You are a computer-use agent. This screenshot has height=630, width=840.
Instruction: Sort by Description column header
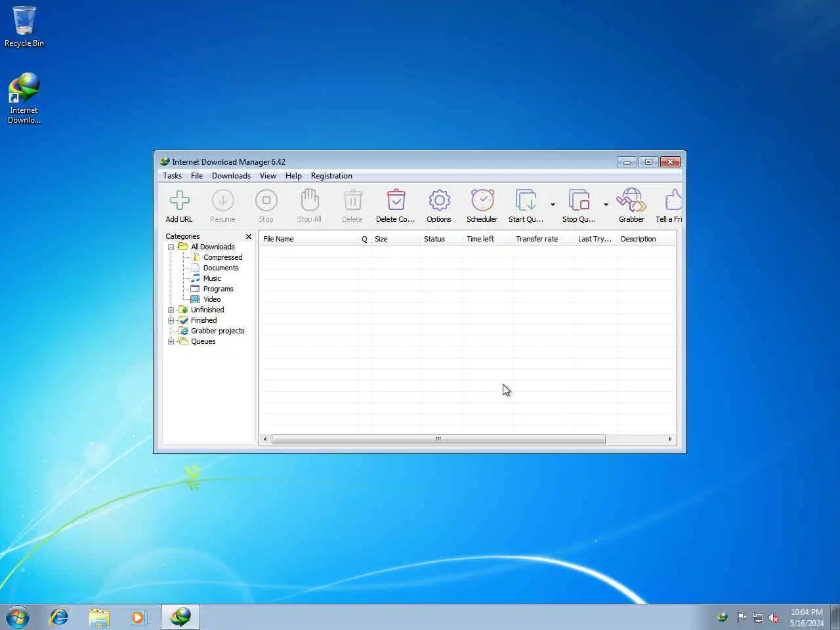pyautogui.click(x=646, y=239)
